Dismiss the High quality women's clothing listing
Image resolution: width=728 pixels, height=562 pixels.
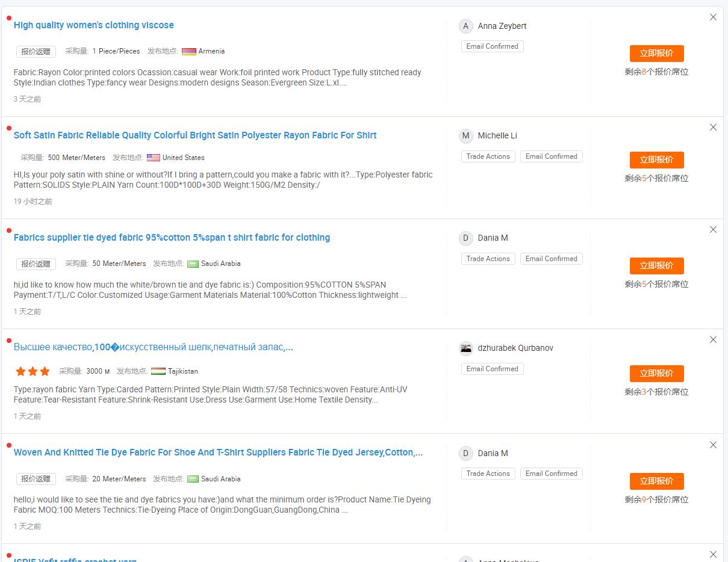point(713,17)
